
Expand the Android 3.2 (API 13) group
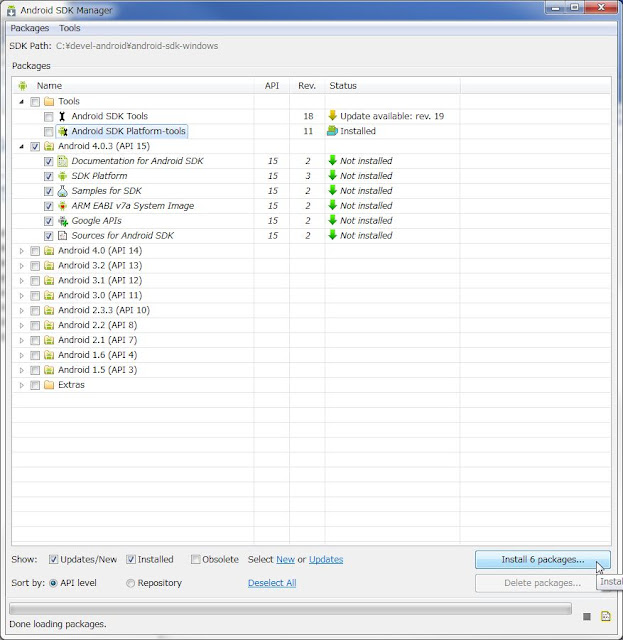click(22, 266)
